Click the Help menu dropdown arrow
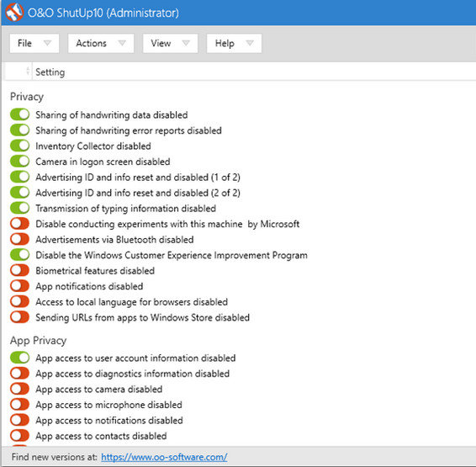Screen dimensions: 476x467 pyautogui.click(x=250, y=43)
